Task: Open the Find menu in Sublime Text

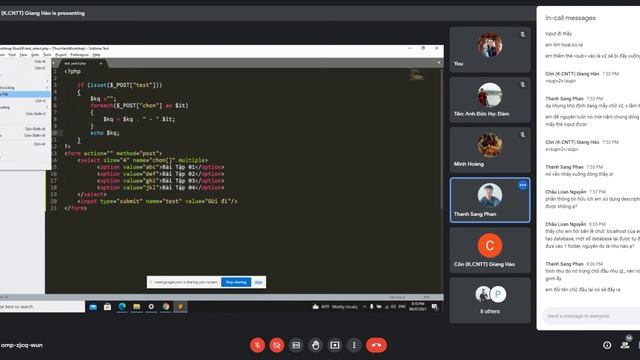Action: 12,55
